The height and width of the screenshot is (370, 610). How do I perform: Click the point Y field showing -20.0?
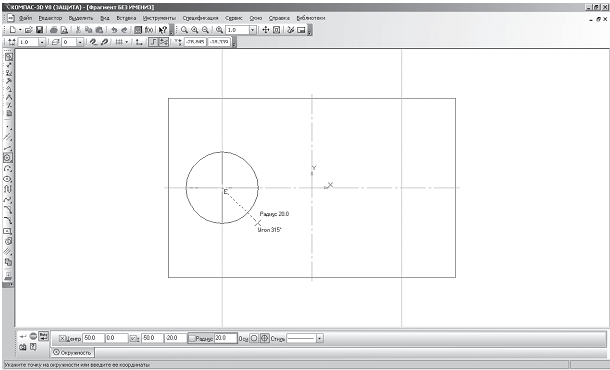click(176, 338)
